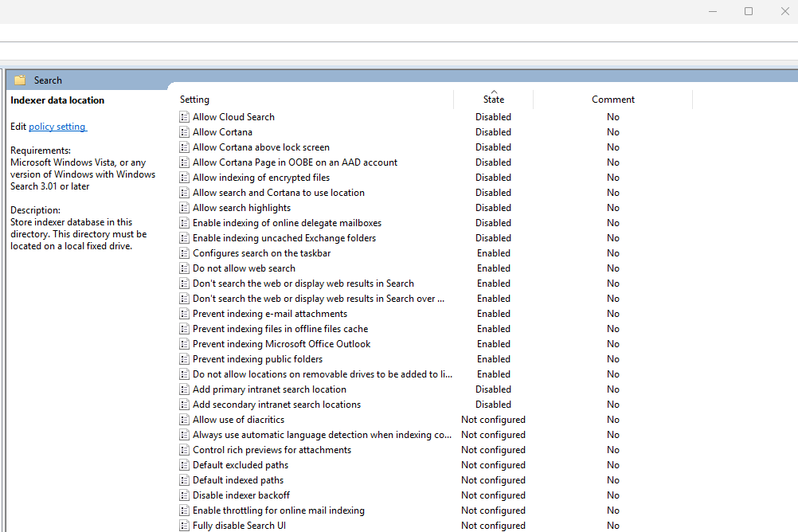Click icon beside Fully disable Search UI
Screen dimensions: 798x532
[x=184, y=526]
